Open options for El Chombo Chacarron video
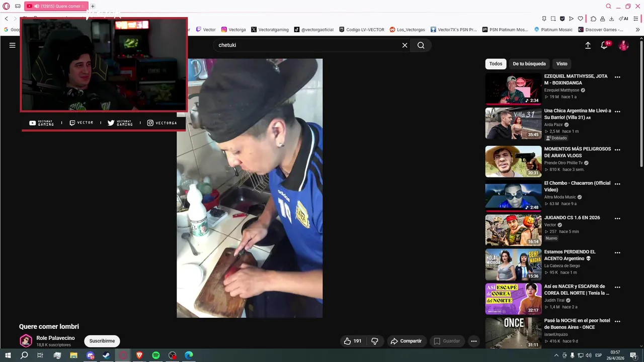The image size is (644, 362). (617, 184)
